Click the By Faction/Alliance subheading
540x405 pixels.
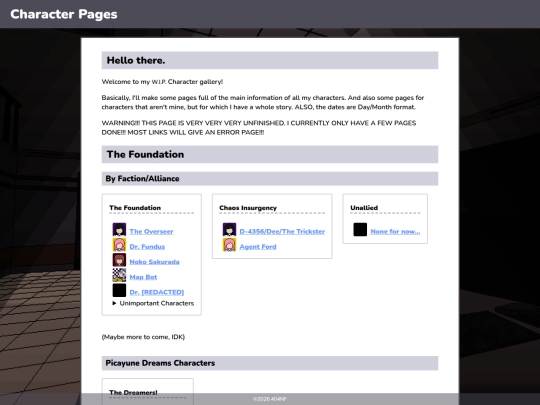[270, 179]
